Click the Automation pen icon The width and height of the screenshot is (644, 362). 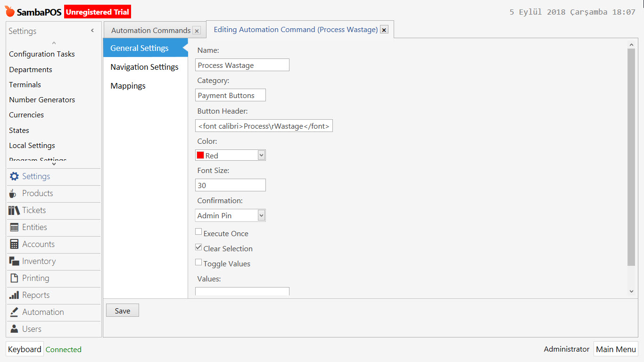pos(14,312)
